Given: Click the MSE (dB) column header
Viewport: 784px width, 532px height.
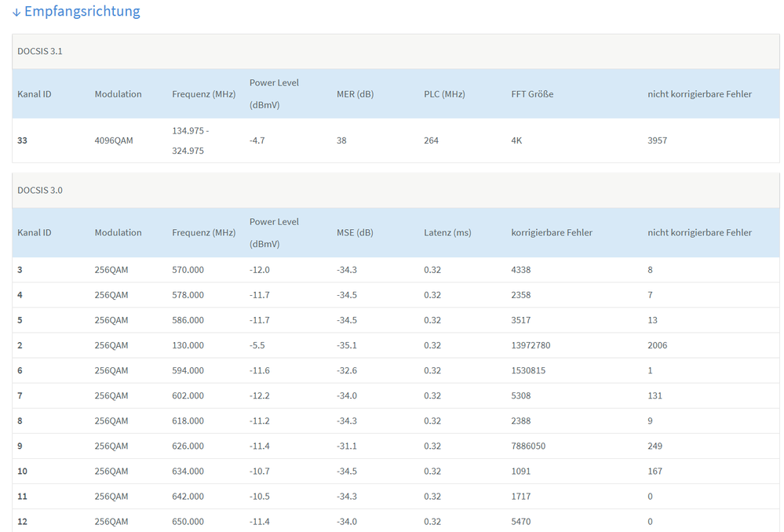Looking at the screenshot, I should [354, 232].
